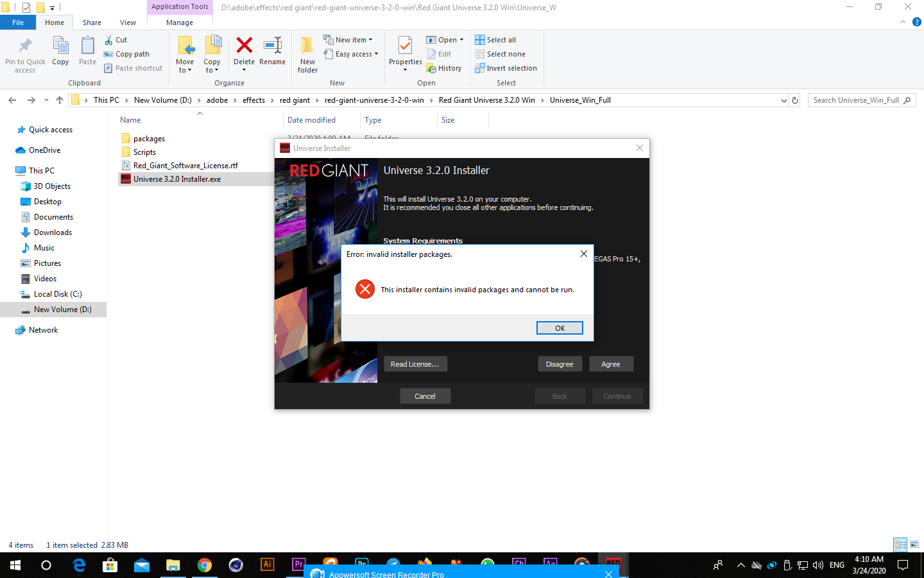Collapse the ribbon with chevron

pos(903,22)
